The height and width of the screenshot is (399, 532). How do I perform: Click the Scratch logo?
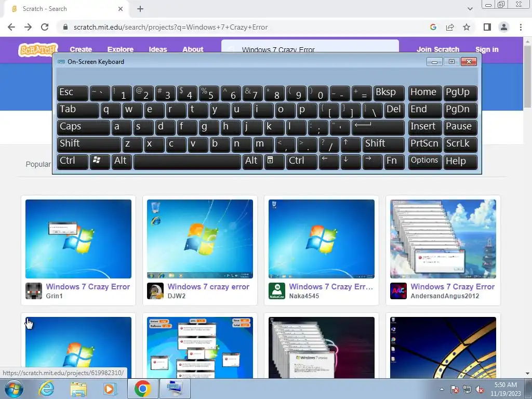38,49
